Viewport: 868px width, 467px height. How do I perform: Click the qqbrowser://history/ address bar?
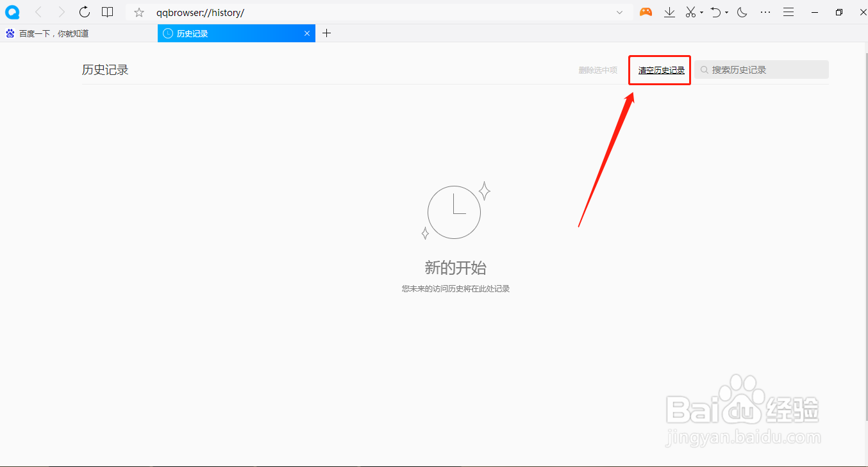point(378,12)
